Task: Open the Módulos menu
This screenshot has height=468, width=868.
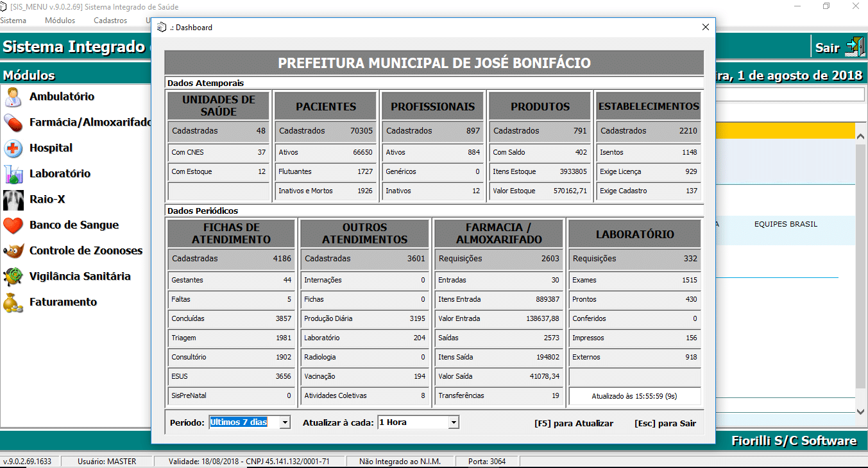Action: click(x=60, y=21)
